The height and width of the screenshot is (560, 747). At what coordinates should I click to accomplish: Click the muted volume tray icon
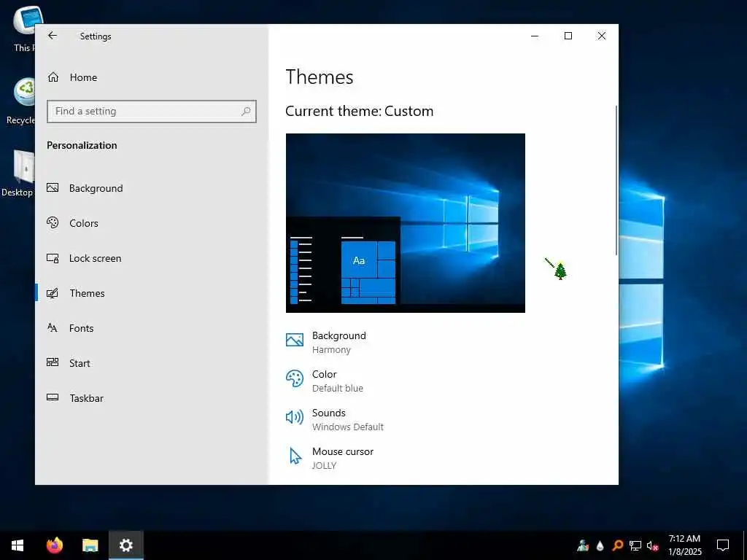coord(653,545)
